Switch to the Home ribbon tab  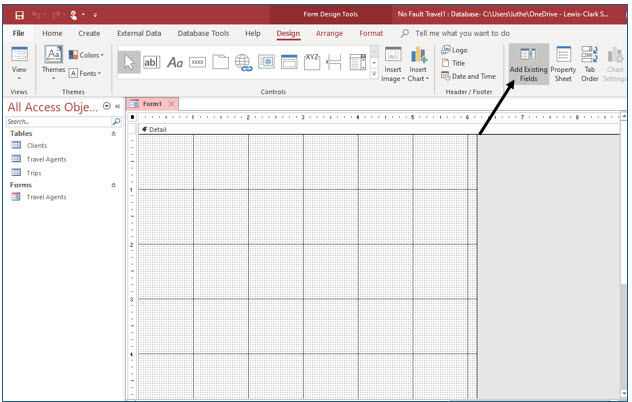click(52, 33)
